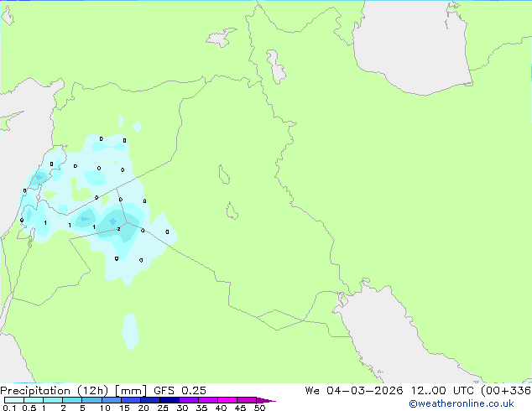Viewport: 532px width, 411px height.
Task: Pick the 40–45 mm magenta legend swatch
Action: pyautogui.click(x=227, y=400)
